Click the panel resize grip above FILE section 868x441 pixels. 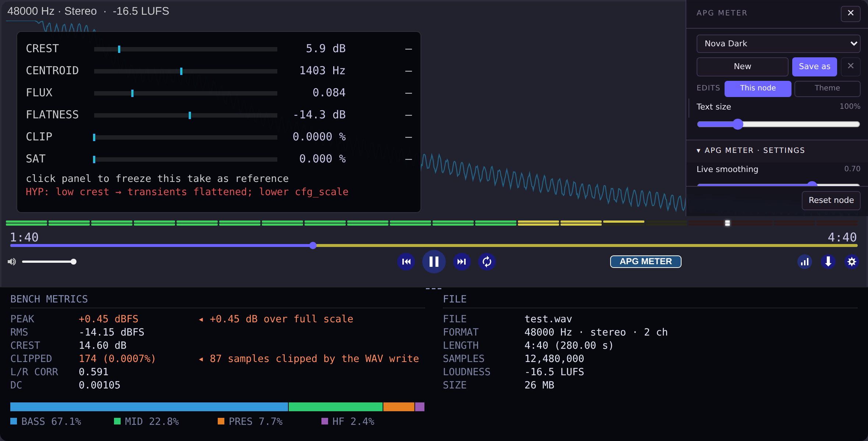pyautogui.click(x=434, y=289)
